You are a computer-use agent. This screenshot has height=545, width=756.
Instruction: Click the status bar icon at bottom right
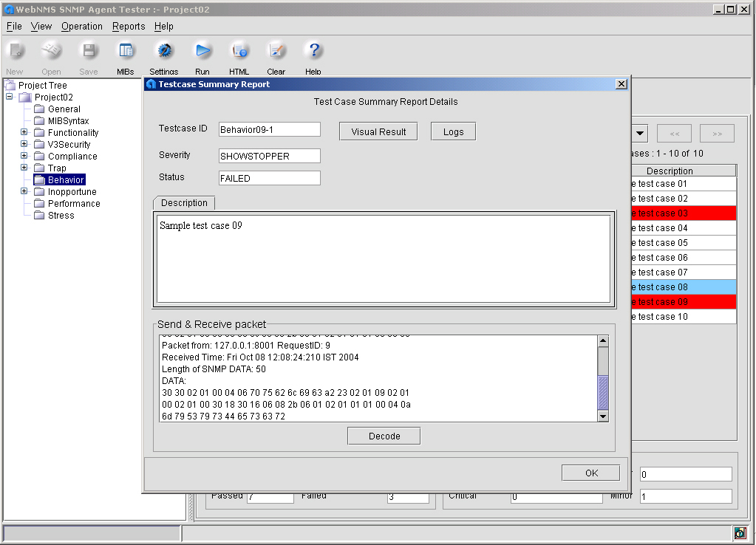pyautogui.click(x=740, y=533)
